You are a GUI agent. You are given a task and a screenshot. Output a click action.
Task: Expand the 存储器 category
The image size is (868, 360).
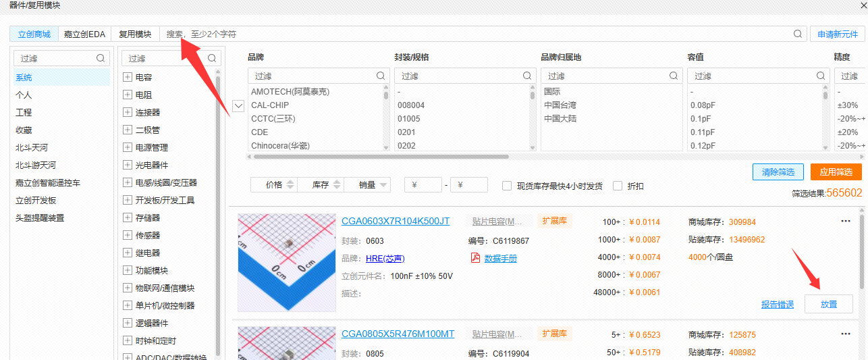pos(127,217)
